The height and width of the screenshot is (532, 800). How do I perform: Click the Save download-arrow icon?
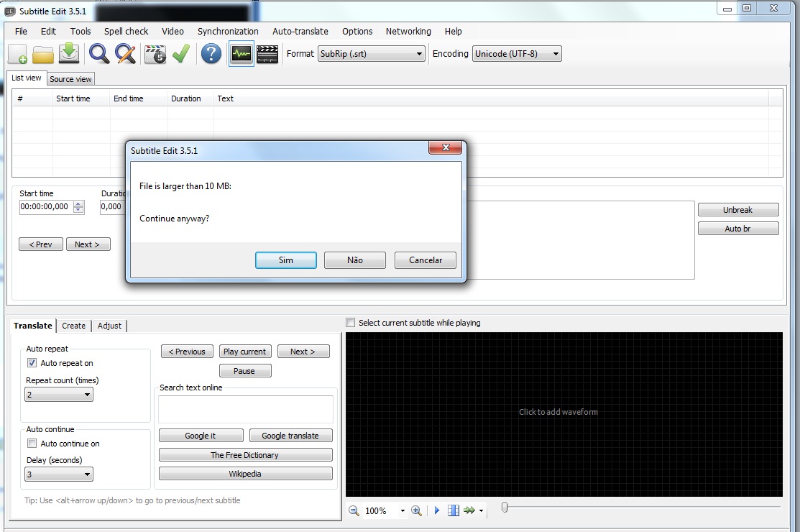tap(69, 53)
